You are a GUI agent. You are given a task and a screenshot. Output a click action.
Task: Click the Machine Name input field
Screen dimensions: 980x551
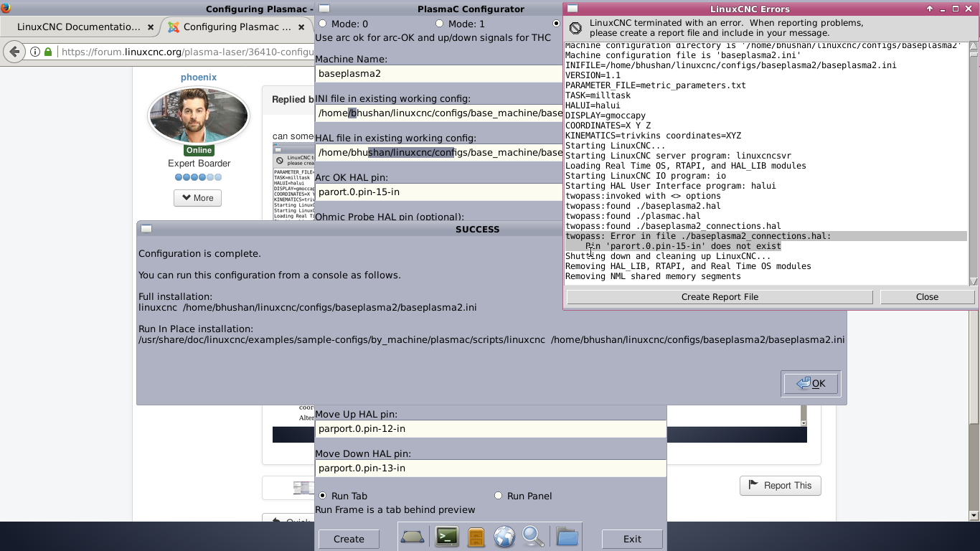[439, 73]
